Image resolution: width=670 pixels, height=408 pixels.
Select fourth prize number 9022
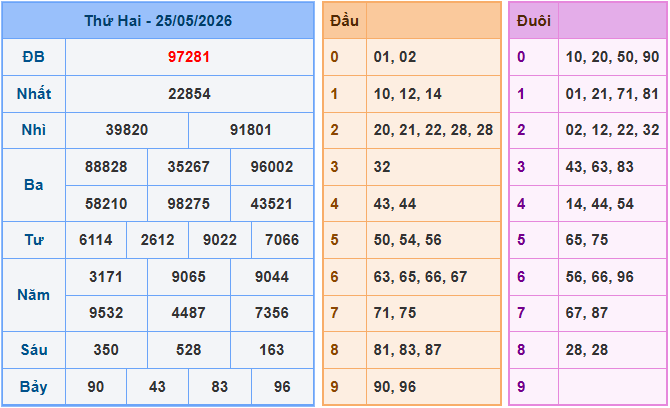[x=220, y=240]
